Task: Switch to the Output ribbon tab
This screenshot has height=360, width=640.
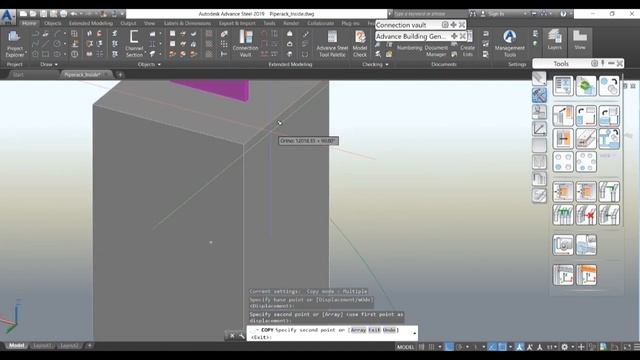Action: click(x=128, y=23)
